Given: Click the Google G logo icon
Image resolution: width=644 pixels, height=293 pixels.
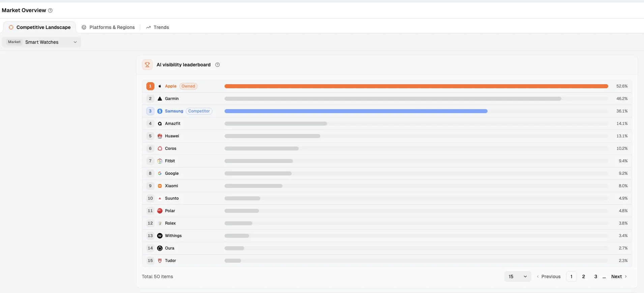Looking at the screenshot, I should point(160,173).
